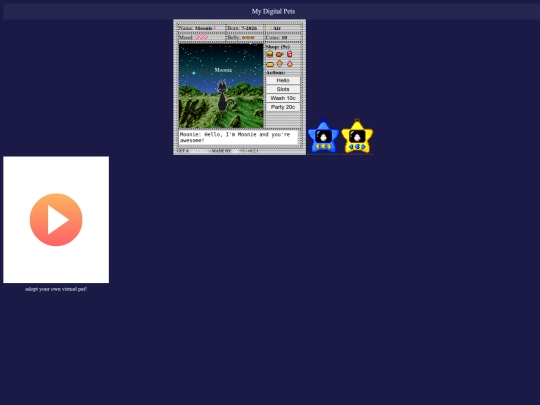Wash the pet for 10c
Viewport: 540px width, 405px height.
click(x=283, y=98)
